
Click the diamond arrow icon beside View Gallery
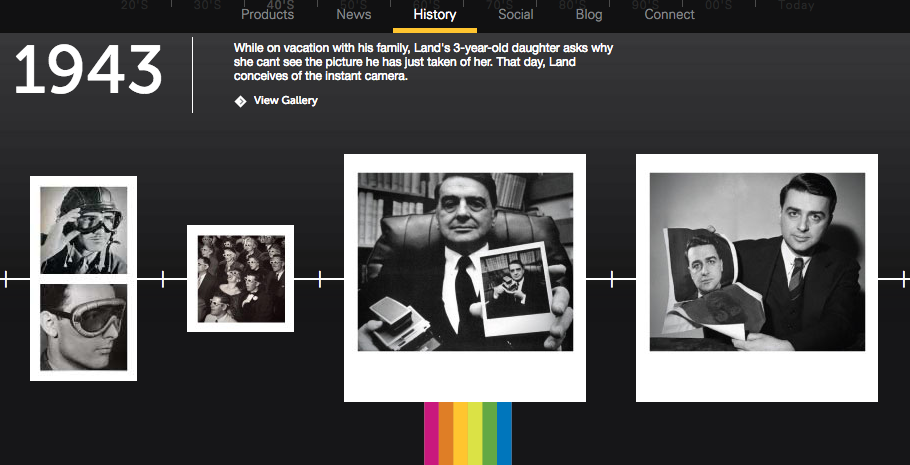coord(240,101)
